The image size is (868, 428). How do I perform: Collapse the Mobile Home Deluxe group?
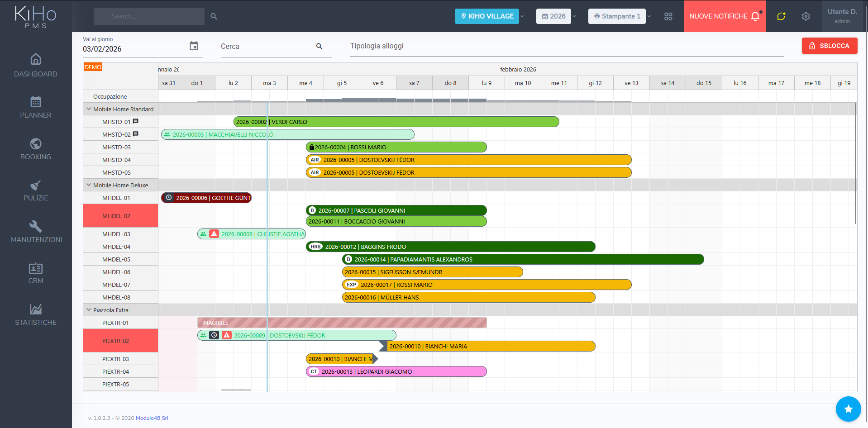click(x=89, y=185)
